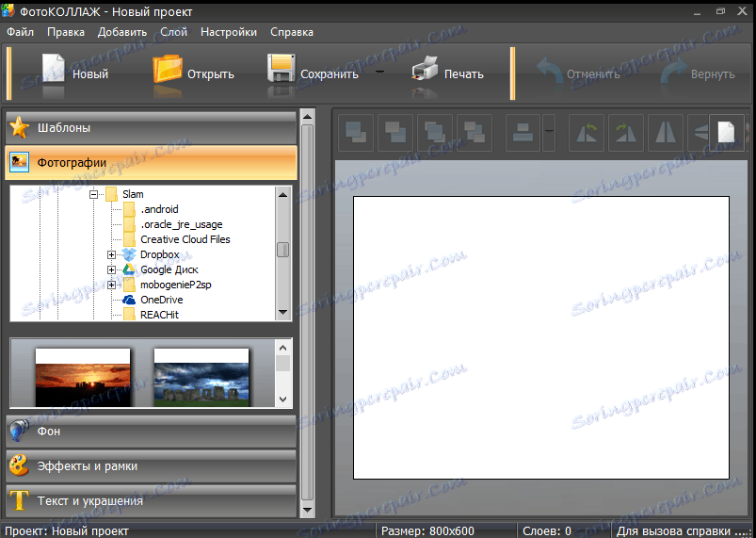Select the .android folder
The image size is (756, 538).
(159, 209)
